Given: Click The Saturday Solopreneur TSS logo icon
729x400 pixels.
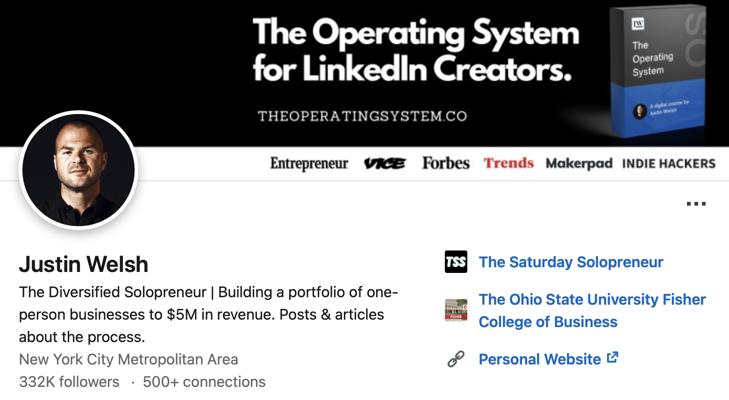Looking at the screenshot, I should [456, 263].
